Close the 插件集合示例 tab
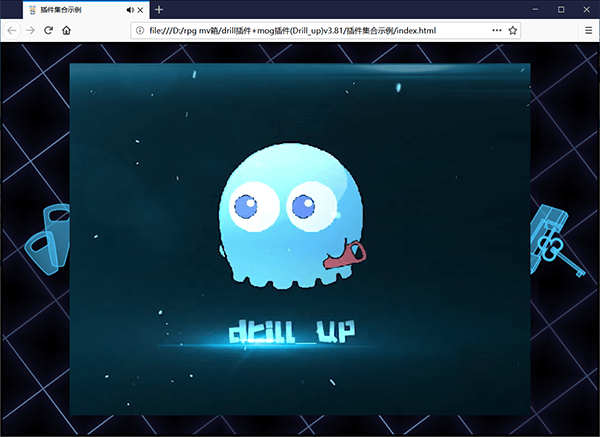Viewport: 600px width, 437px height. click(140, 10)
